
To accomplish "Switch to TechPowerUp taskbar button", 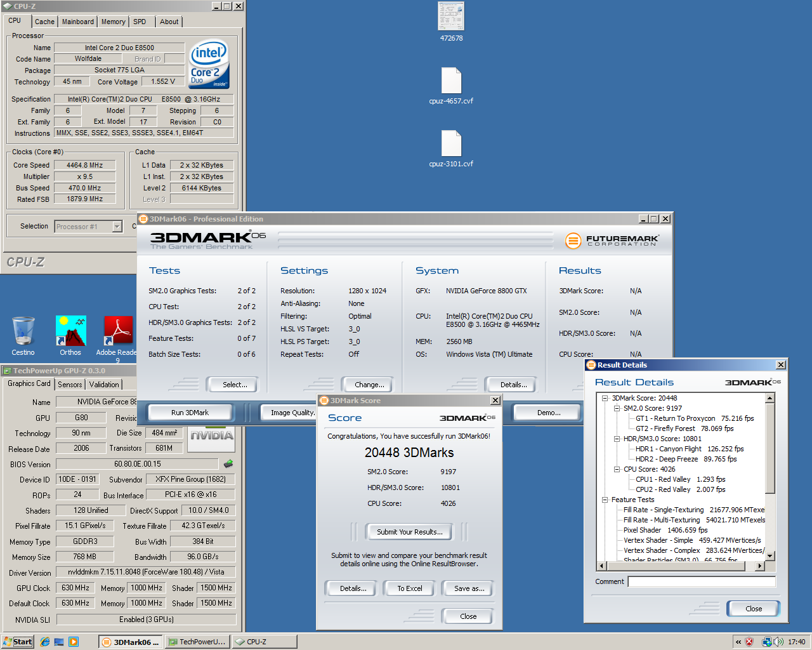I will coord(197,642).
